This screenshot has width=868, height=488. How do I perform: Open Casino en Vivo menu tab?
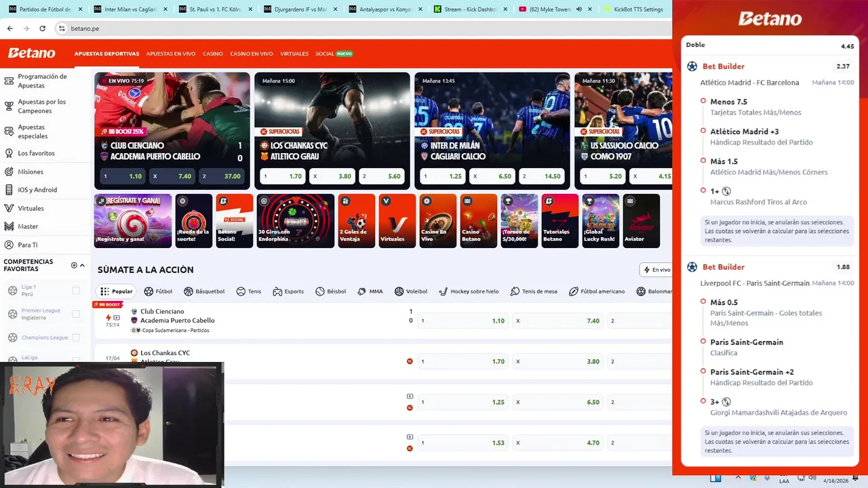[x=252, y=54]
